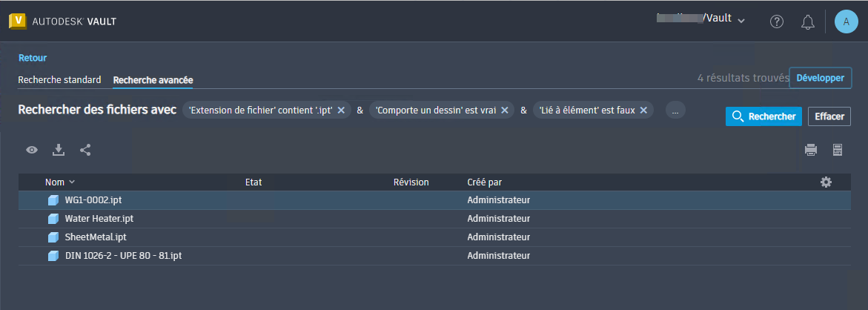
Task: Open column settings gear icon
Action: point(826,182)
